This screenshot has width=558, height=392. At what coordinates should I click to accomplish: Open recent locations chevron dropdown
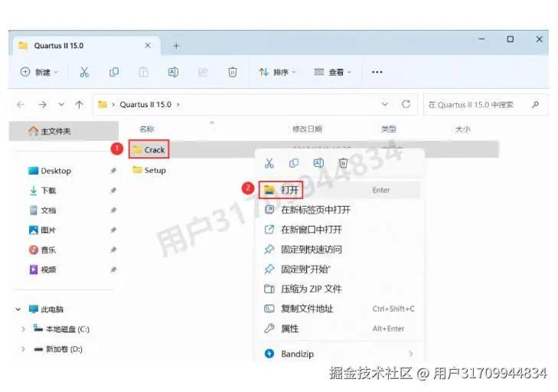[61, 104]
